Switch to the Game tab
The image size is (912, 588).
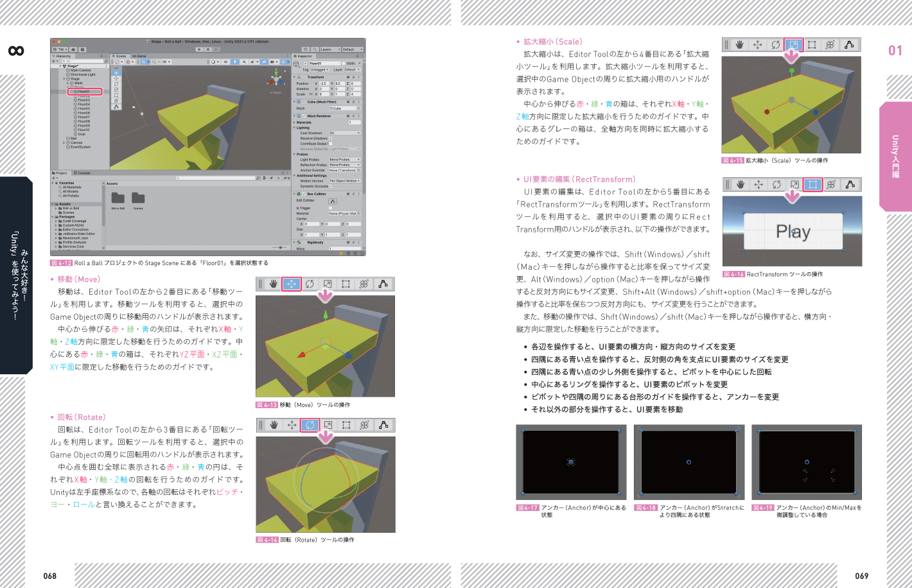[140, 56]
